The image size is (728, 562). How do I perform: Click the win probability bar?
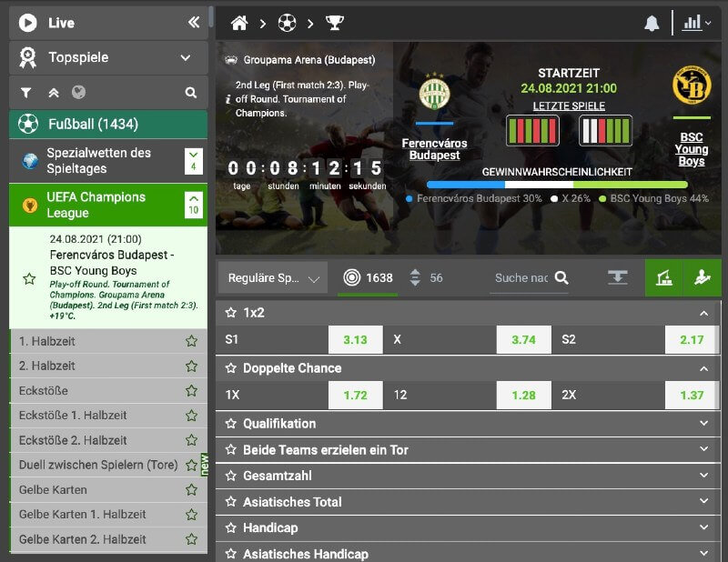(557, 185)
